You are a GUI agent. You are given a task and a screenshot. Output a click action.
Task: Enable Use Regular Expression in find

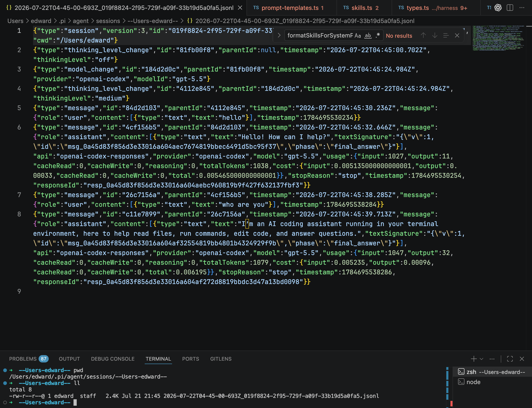(378, 36)
